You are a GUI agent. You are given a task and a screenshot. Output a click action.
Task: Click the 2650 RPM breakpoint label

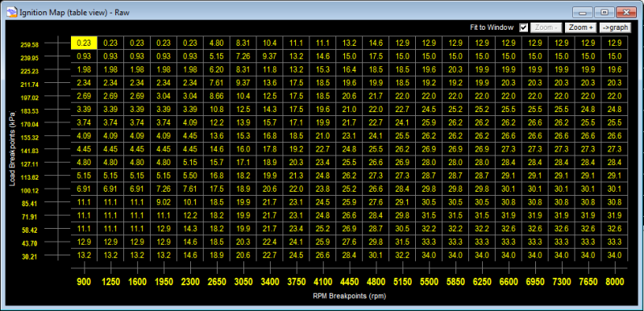pos(217,282)
